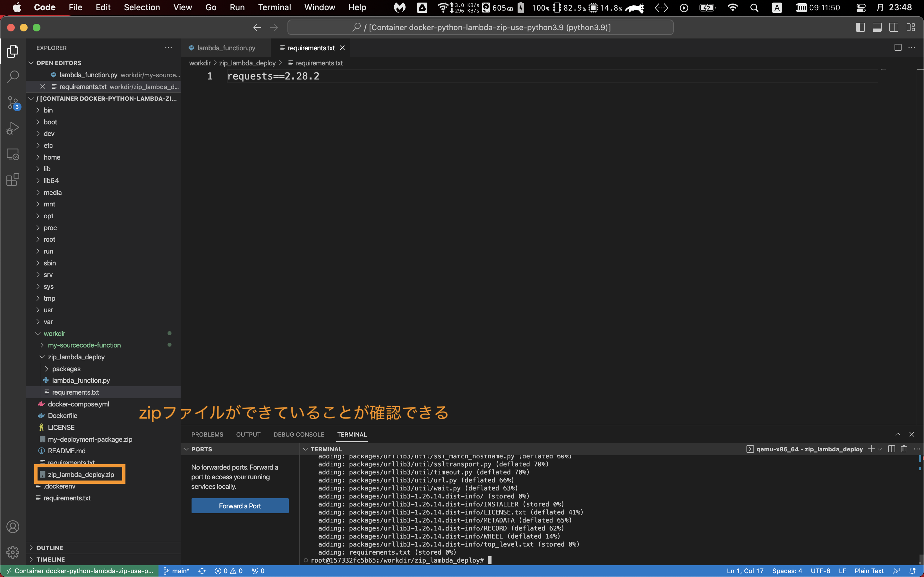This screenshot has width=924, height=577.
Task: Open the Terminal menu in the menu bar
Action: coord(274,7)
